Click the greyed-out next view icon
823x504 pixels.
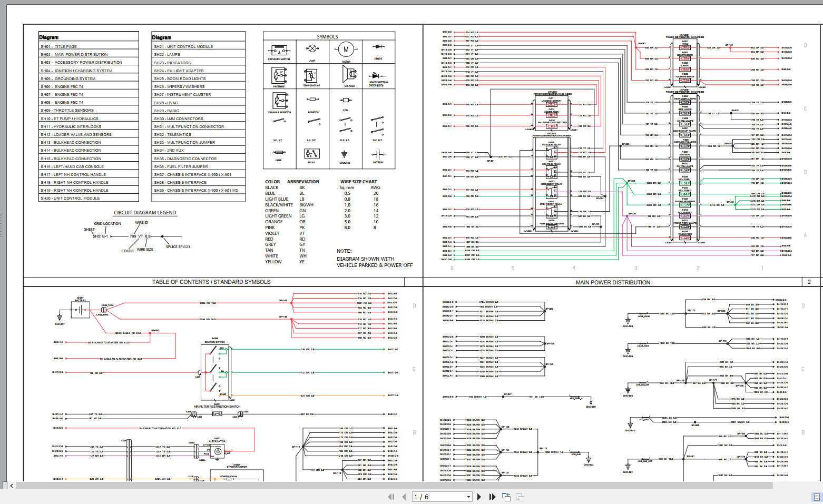click(x=520, y=497)
